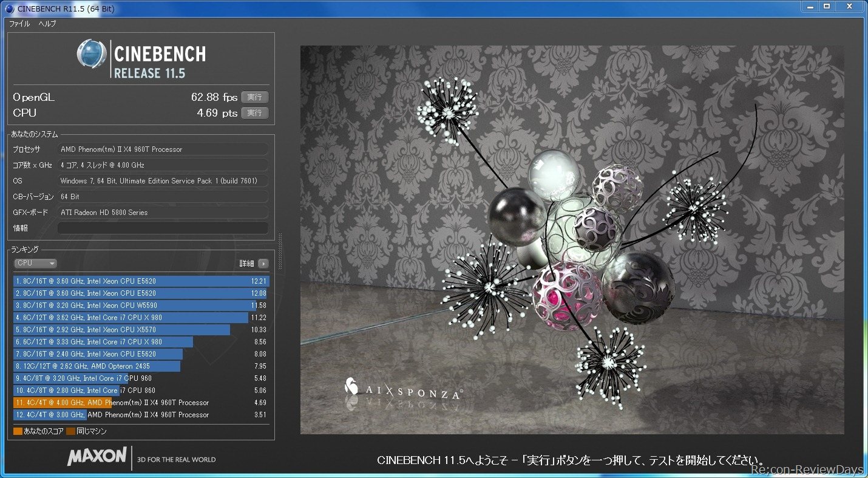Click the CINEBENCH sphere logo in header

pos(92,55)
